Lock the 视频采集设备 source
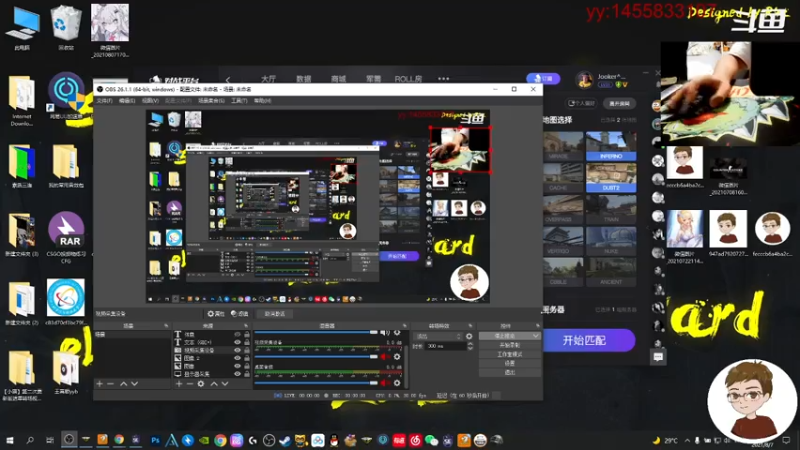 [247, 351]
